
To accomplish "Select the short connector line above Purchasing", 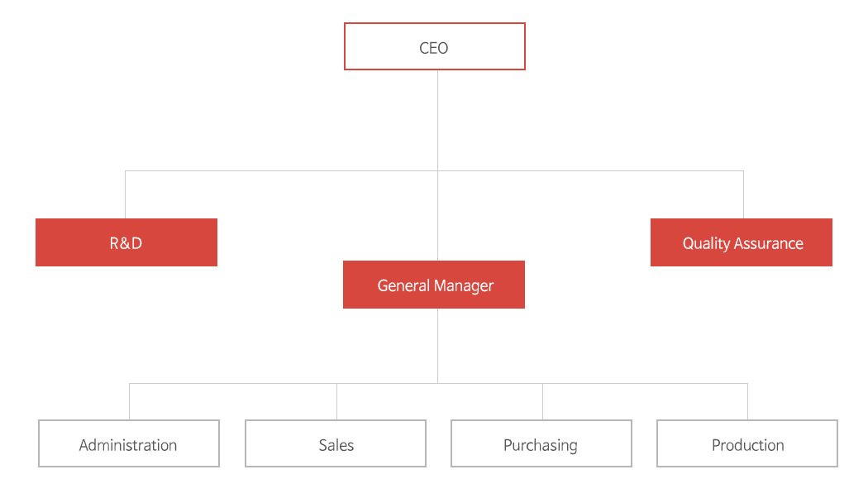I will click(542, 401).
